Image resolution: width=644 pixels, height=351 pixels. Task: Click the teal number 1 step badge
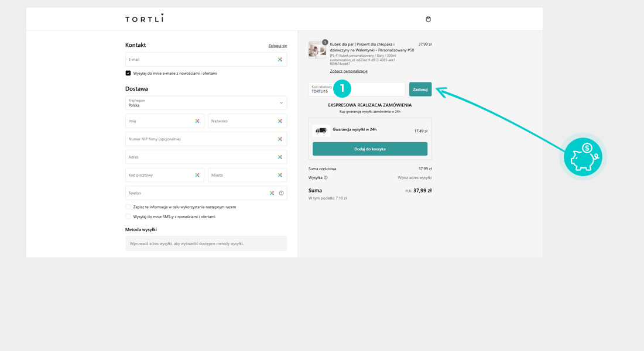342,89
